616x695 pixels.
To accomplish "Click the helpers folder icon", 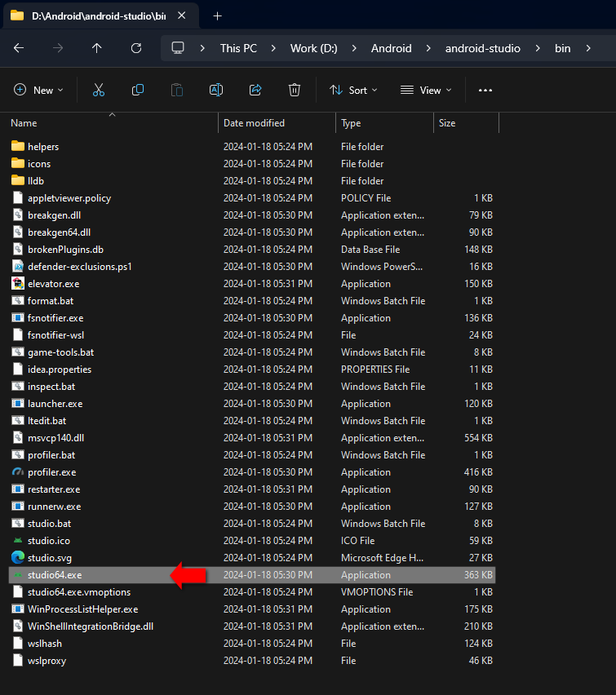I will click(18, 146).
